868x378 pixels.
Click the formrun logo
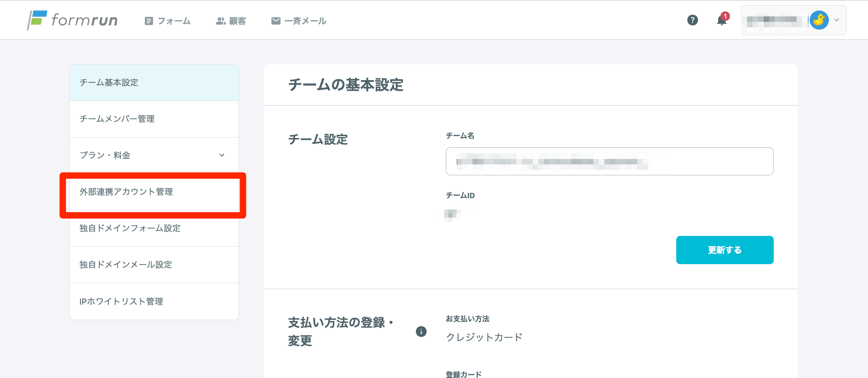point(72,20)
